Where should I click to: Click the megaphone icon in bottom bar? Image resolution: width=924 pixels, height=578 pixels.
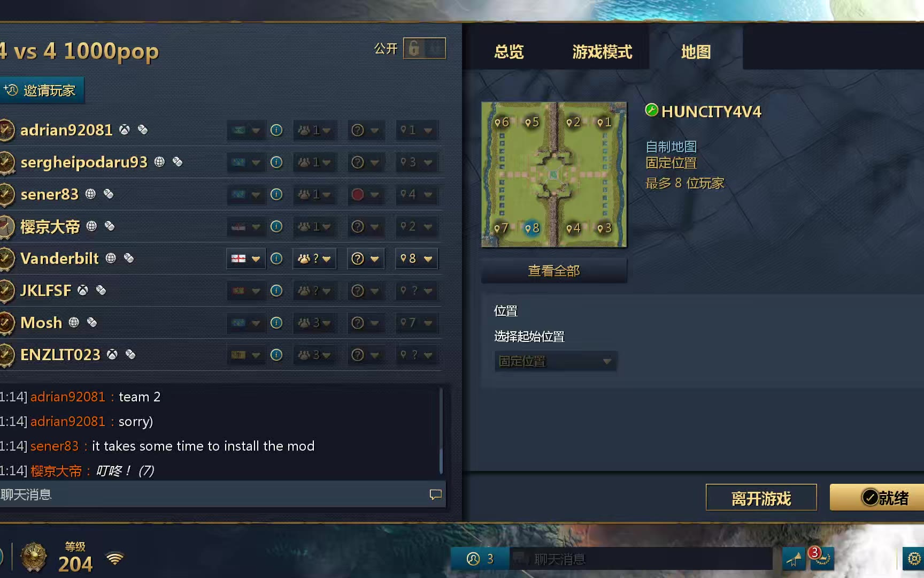coord(794,559)
